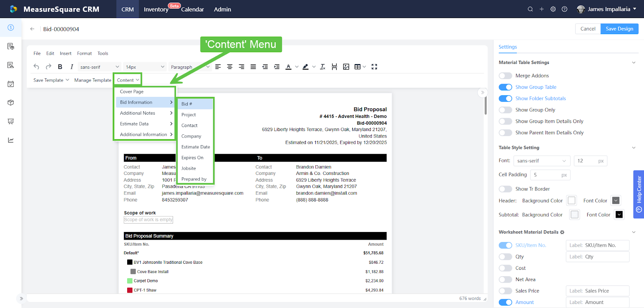
Task: Pick Header Font Color swatch
Action: point(616,200)
